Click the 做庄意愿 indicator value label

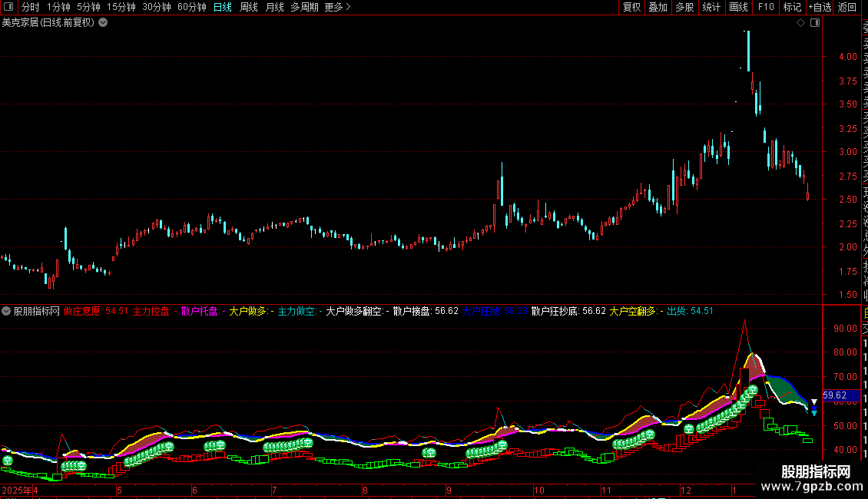tap(96, 311)
